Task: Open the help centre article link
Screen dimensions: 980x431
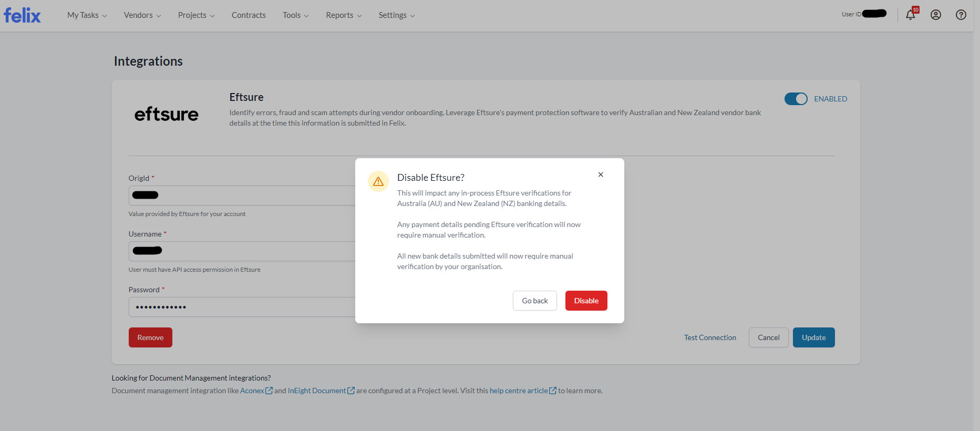Action: point(519,391)
